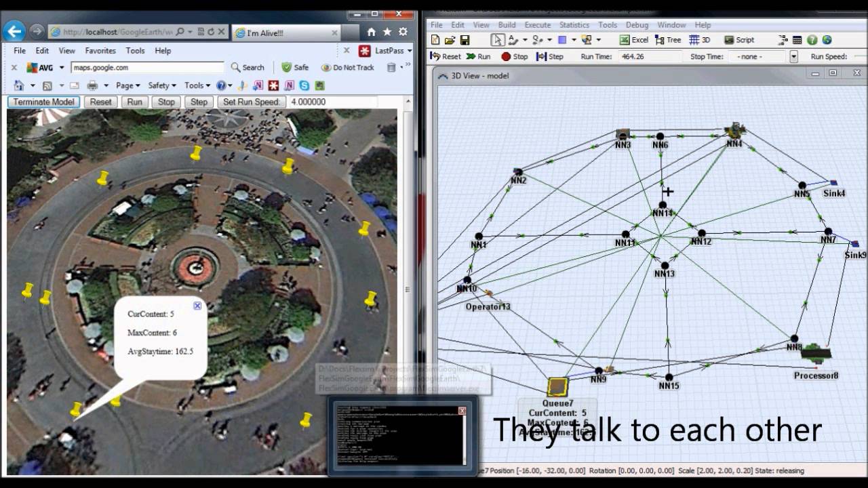Click the green Run button in FlexSim
Viewport: 868px width, 488px height.
click(x=478, y=57)
